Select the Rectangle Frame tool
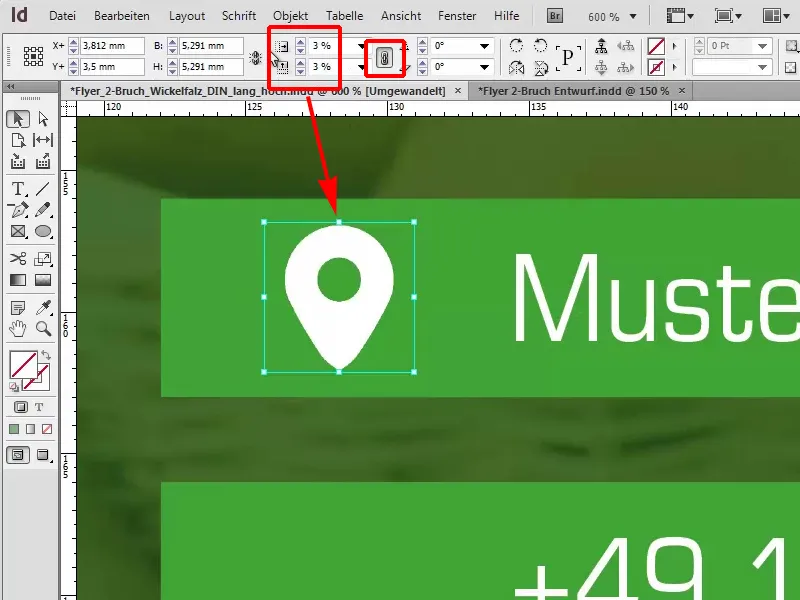800x600 pixels. pos(18,231)
